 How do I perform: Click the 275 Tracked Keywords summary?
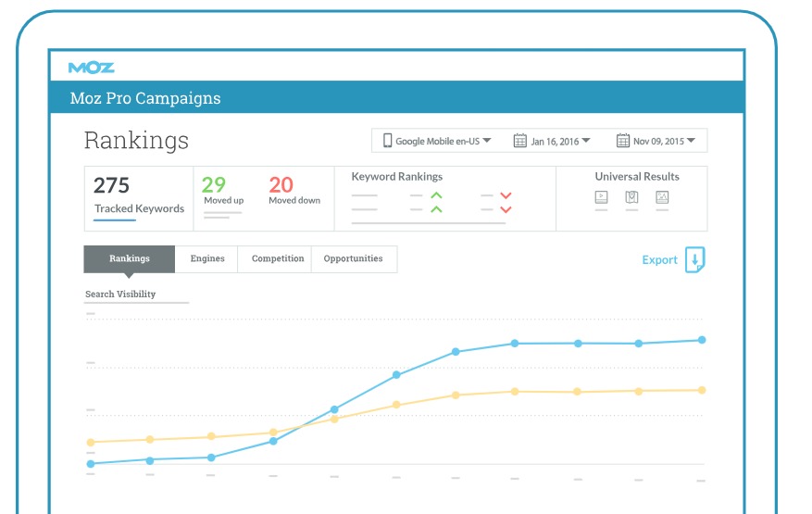(139, 196)
